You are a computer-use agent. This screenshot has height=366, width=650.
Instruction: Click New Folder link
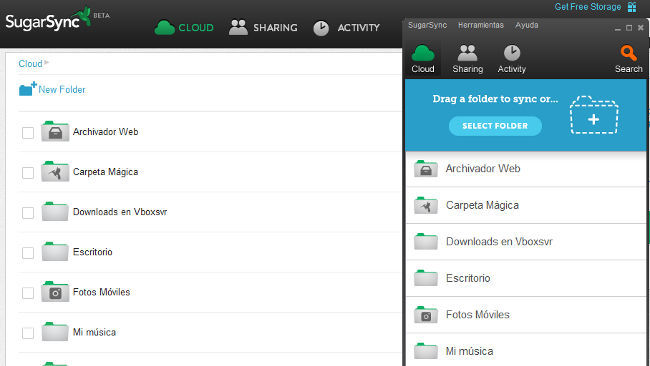click(62, 90)
